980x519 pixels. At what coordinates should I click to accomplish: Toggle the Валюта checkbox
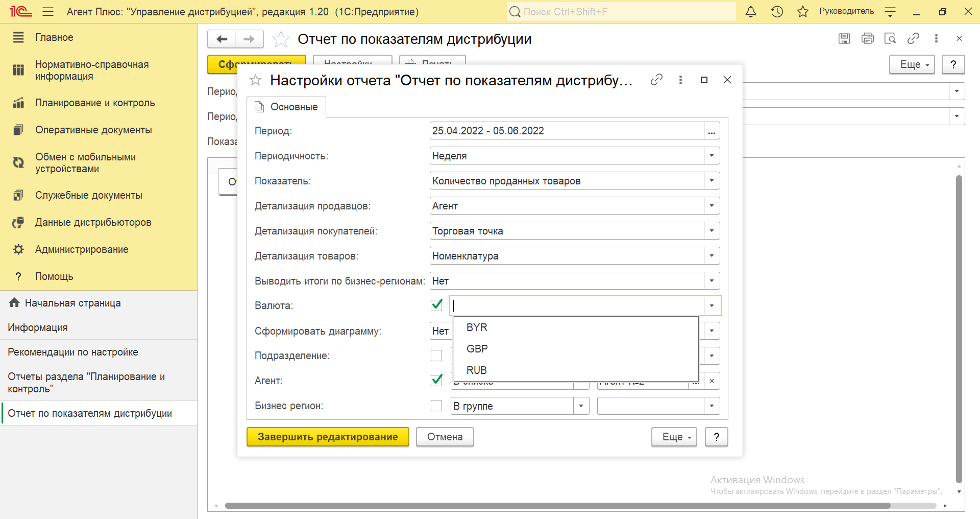(436, 305)
